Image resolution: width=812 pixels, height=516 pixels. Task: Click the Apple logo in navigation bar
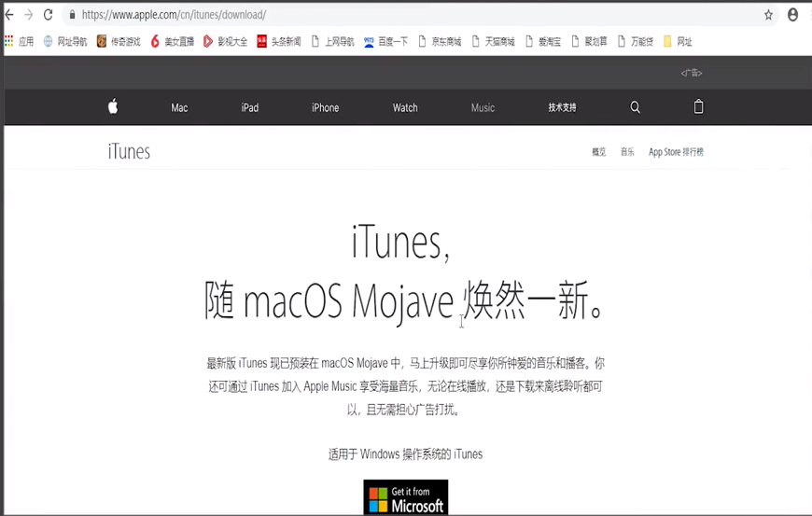coord(113,107)
